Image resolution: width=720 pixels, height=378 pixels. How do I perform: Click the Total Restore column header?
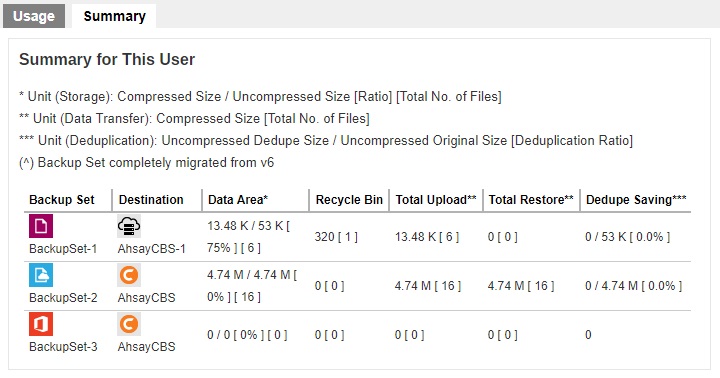[x=531, y=200]
